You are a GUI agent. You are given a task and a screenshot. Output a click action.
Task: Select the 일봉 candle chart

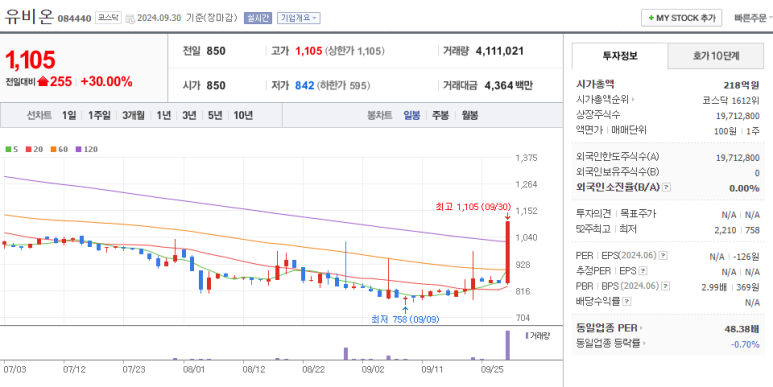pyautogui.click(x=412, y=115)
